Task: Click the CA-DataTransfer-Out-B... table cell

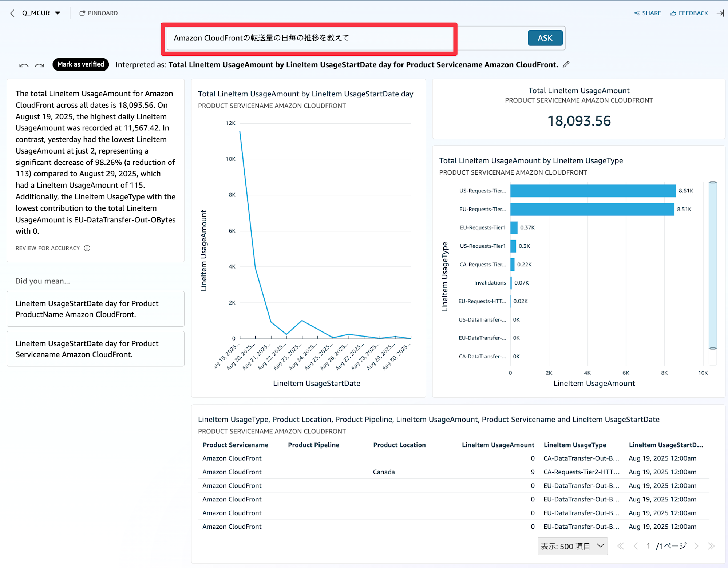Action: tap(581, 458)
